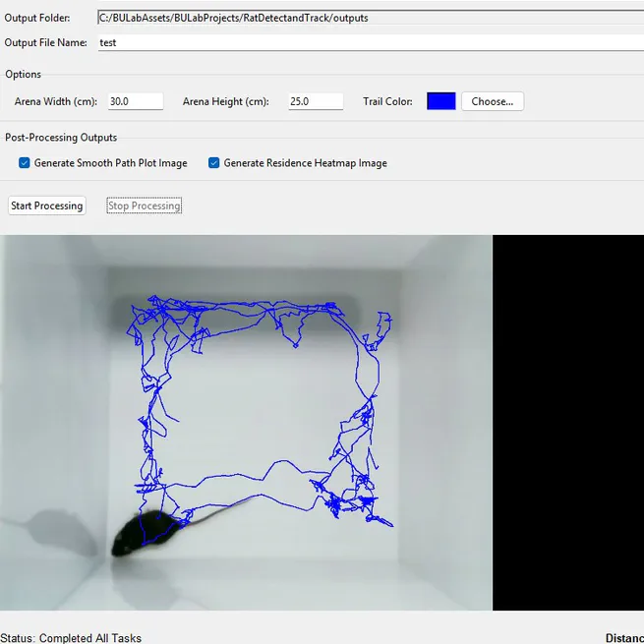This screenshot has width=644, height=644.
Task: Open the color picker with Choose...
Action: 493,101
